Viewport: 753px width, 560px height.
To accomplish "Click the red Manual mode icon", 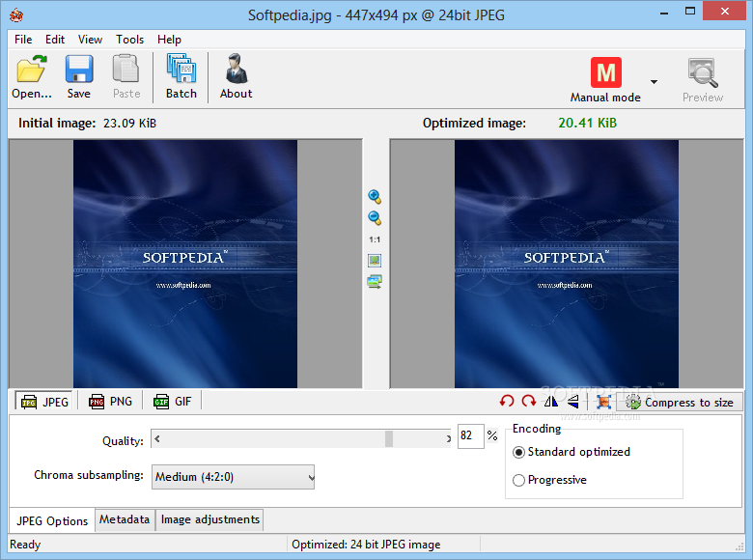I will 605,72.
